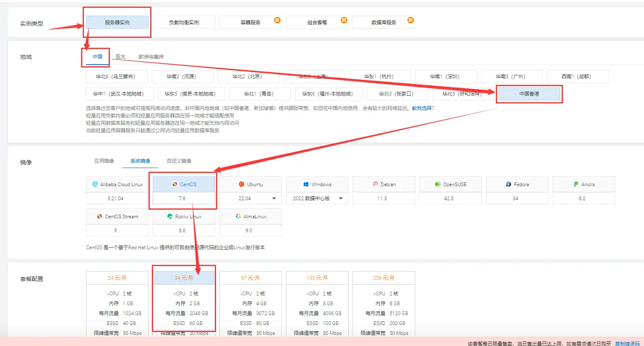
Task: Select region 华东5（南京-本地地域）
Action: (191, 94)
